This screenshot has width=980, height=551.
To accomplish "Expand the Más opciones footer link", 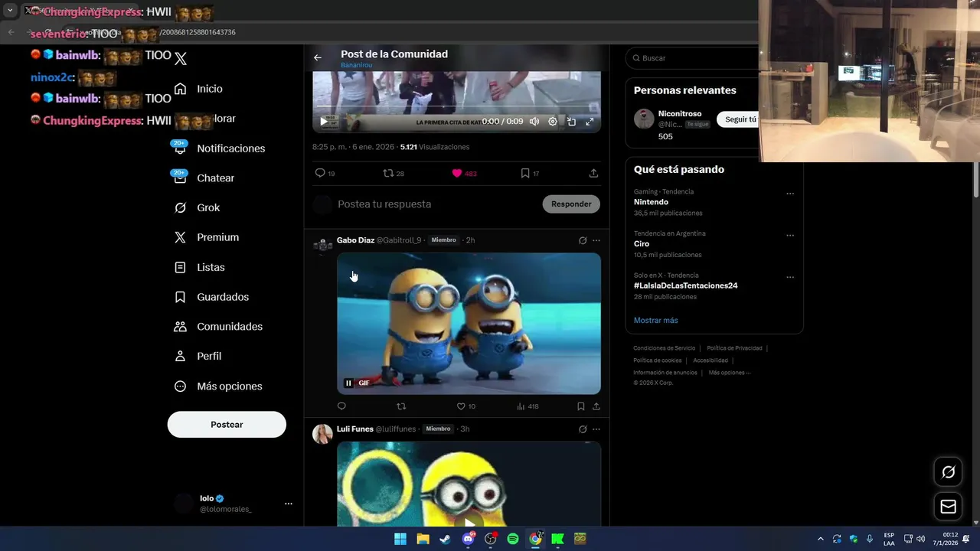I will [x=730, y=373].
